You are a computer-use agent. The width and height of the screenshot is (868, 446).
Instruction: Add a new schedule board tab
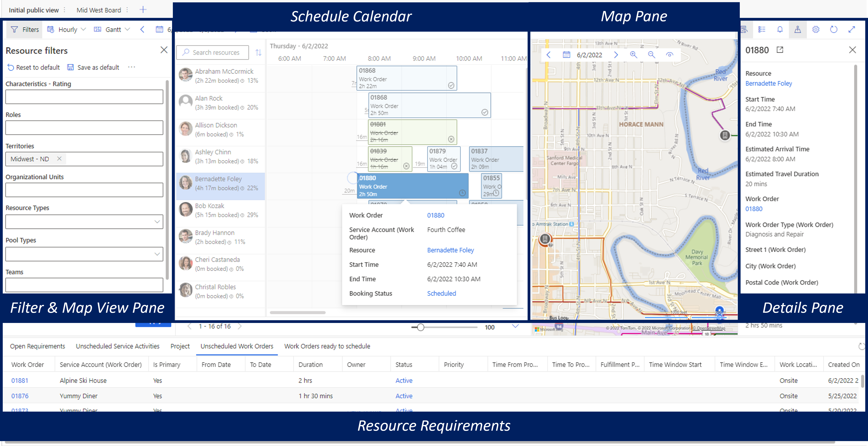point(143,10)
